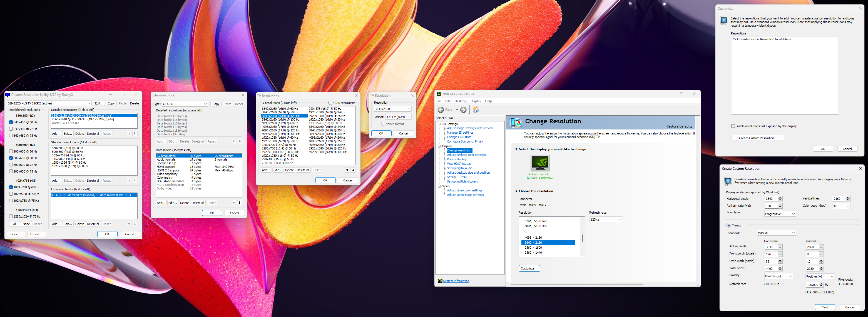Move CRU detailed resolution down with arrow

[x=135, y=134]
